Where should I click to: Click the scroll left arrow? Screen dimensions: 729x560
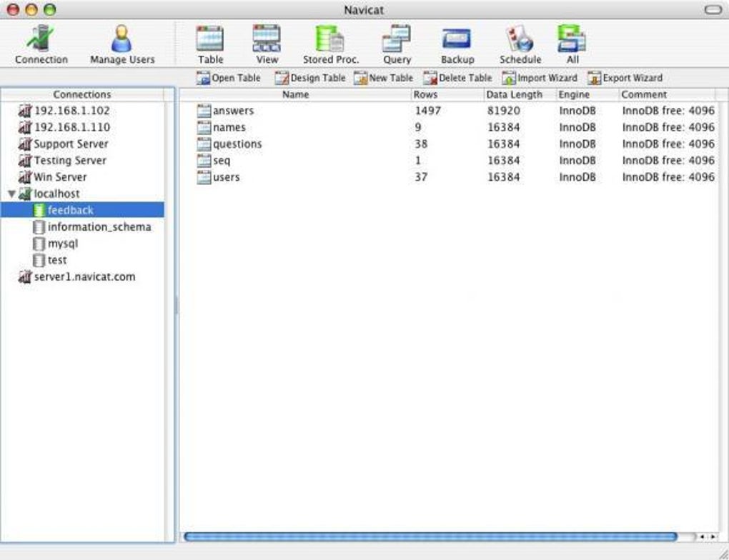point(702,536)
